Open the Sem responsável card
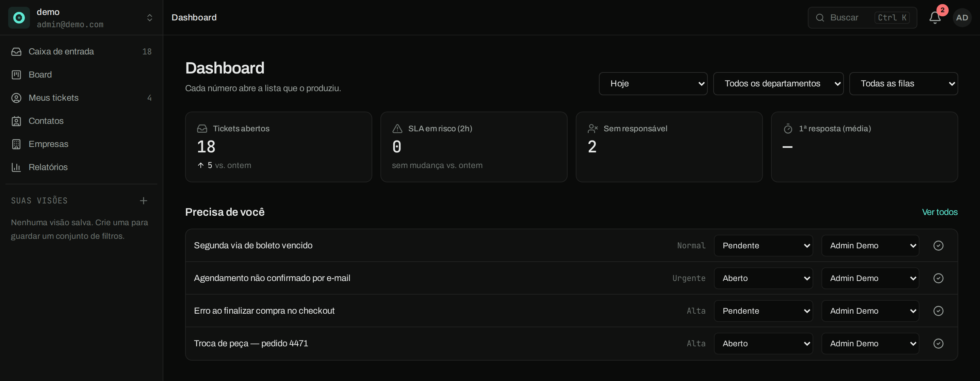980x381 pixels. coord(669,147)
